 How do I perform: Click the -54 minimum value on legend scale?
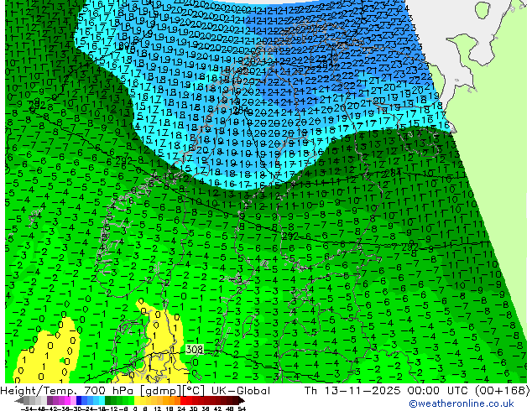(x=27, y=408)
